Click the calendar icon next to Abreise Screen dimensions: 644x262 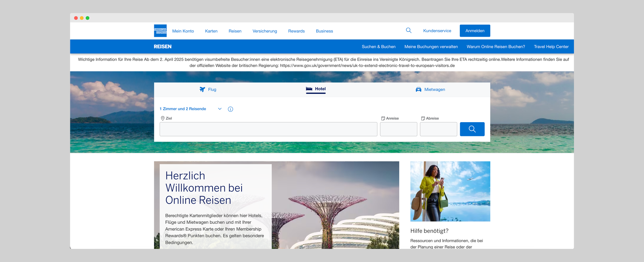(x=423, y=118)
